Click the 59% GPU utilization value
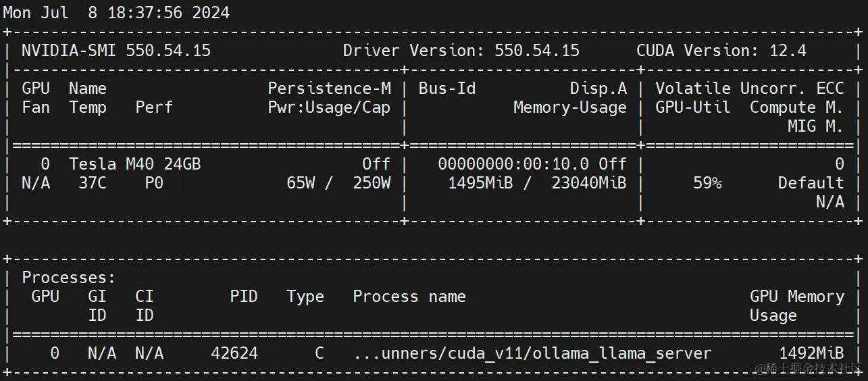Screen dimensions: 868x381 tap(707, 183)
